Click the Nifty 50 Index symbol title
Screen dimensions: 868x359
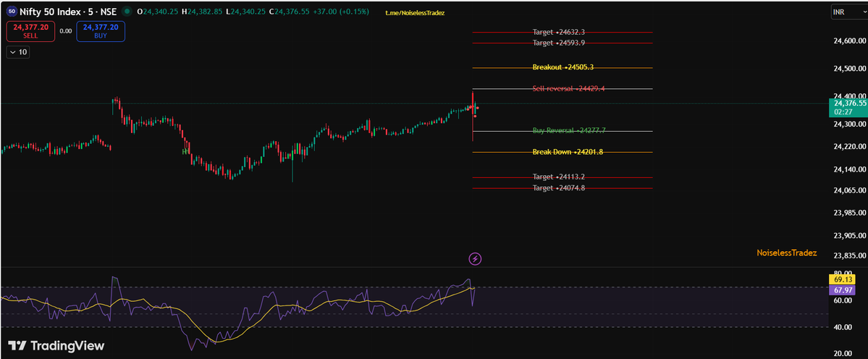pos(68,11)
